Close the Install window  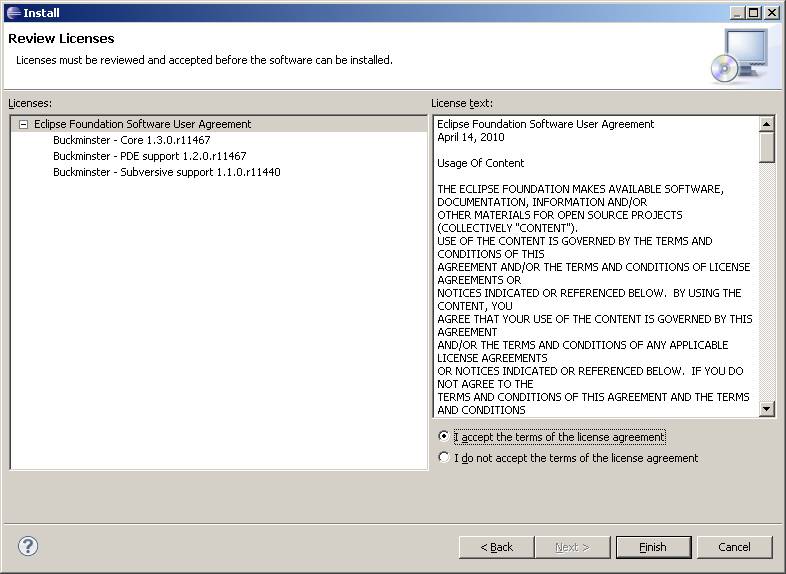771,13
